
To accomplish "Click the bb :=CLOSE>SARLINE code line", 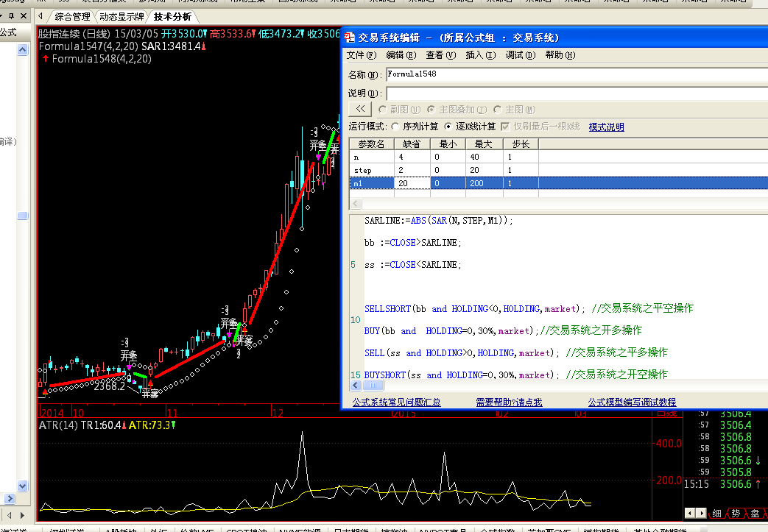I will (x=412, y=243).
